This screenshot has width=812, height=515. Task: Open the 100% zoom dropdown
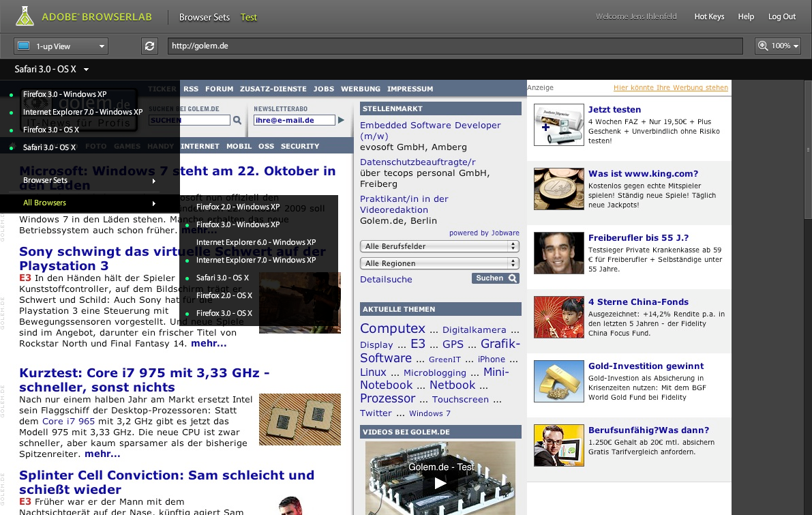778,46
